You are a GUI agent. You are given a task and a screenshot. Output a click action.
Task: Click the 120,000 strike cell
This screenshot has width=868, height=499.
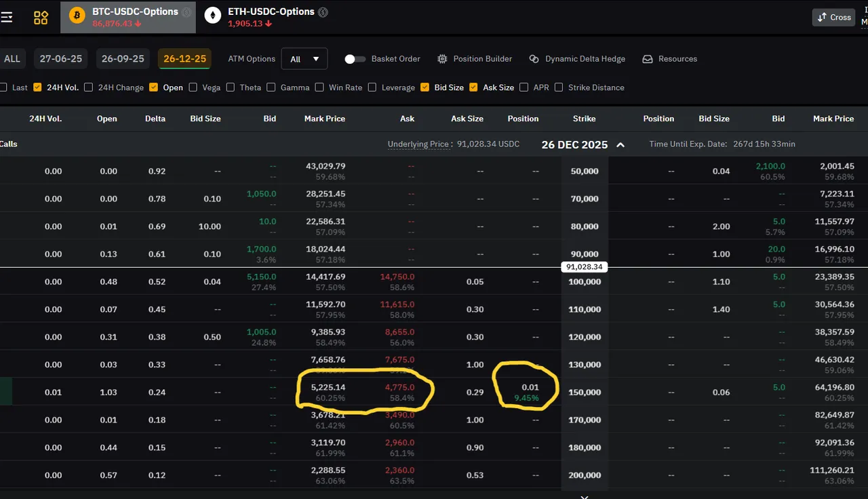point(584,337)
